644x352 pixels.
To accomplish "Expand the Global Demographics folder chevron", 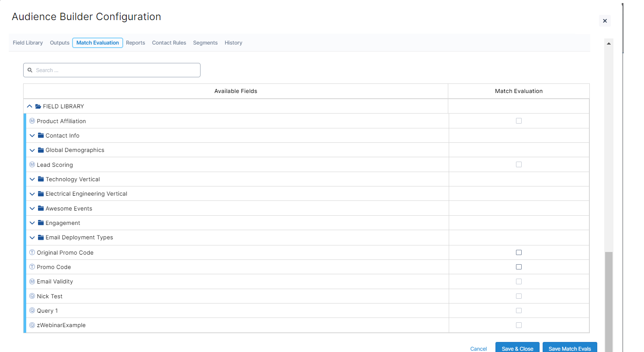I will point(32,150).
